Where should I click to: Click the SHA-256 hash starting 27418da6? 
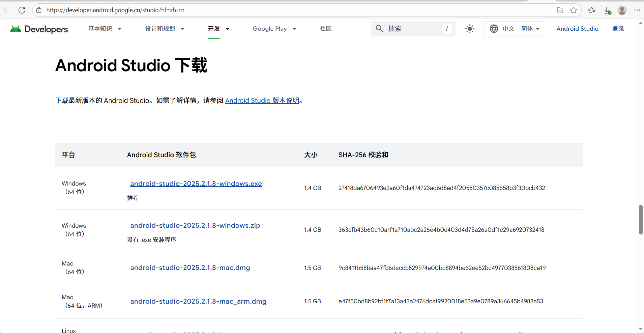[442, 188]
